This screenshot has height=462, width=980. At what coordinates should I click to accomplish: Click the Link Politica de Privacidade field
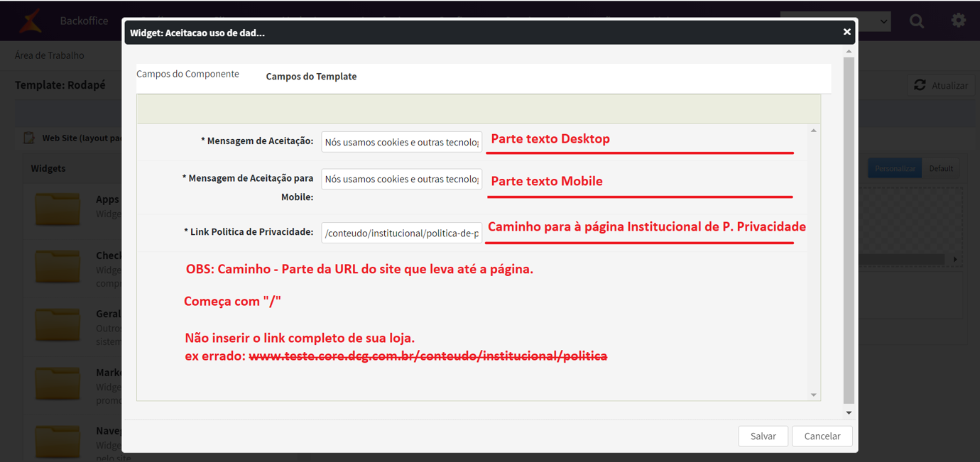click(401, 233)
